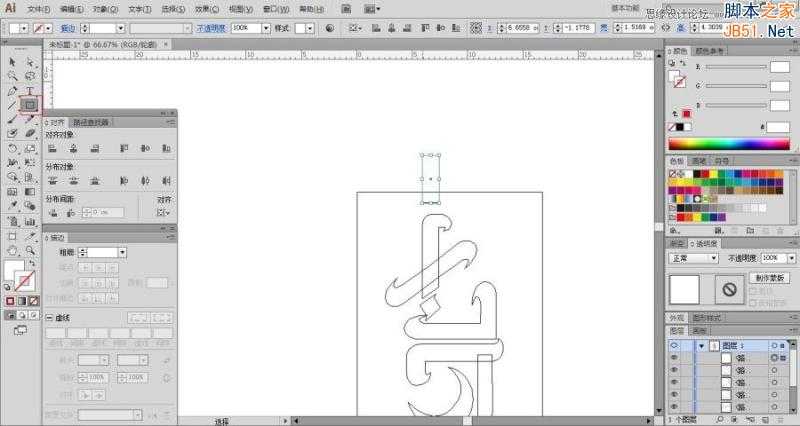The height and width of the screenshot is (426, 800).
Task: Click the R channel slider in Color panel
Action: coord(736,67)
